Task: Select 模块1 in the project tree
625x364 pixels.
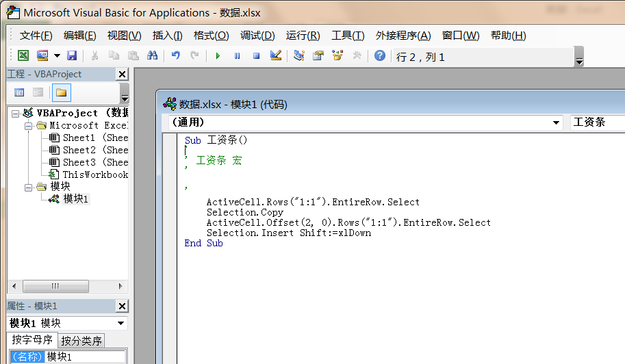Action: pyautogui.click(x=76, y=198)
